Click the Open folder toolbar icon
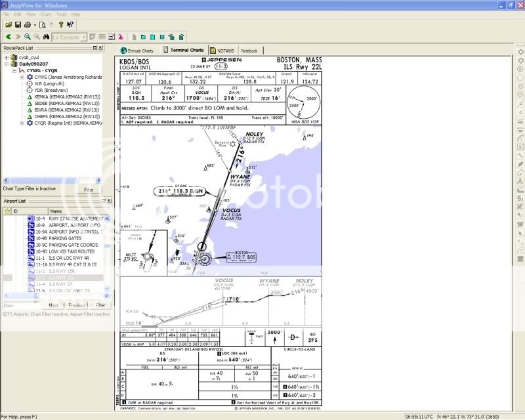 coord(9,24)
